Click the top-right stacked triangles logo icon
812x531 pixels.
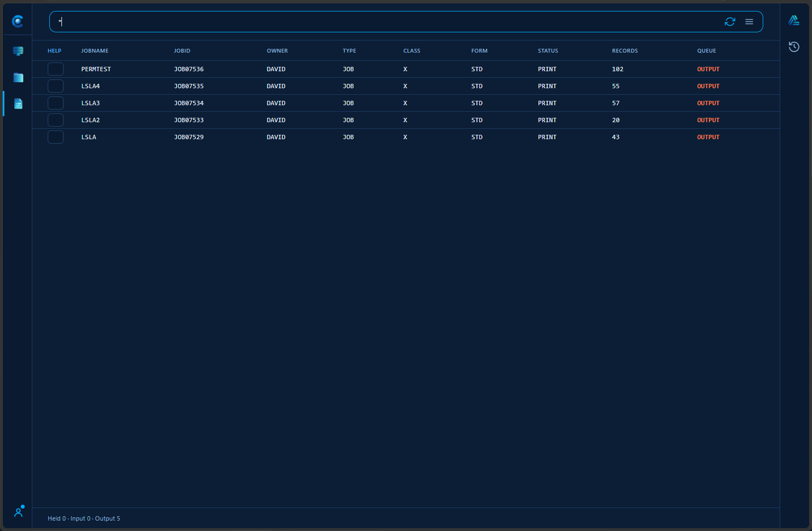click(x=794, y=21)
